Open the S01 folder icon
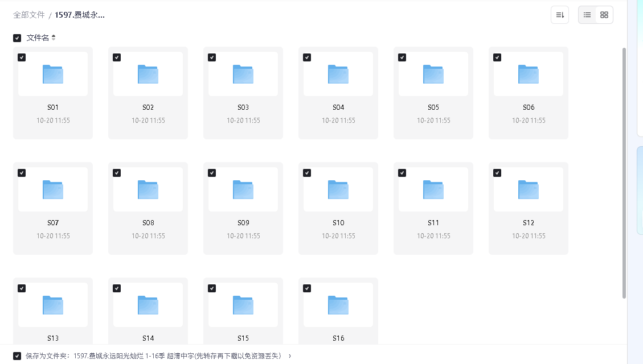Screen dimensions: 643x364 (x=53, y=75)
